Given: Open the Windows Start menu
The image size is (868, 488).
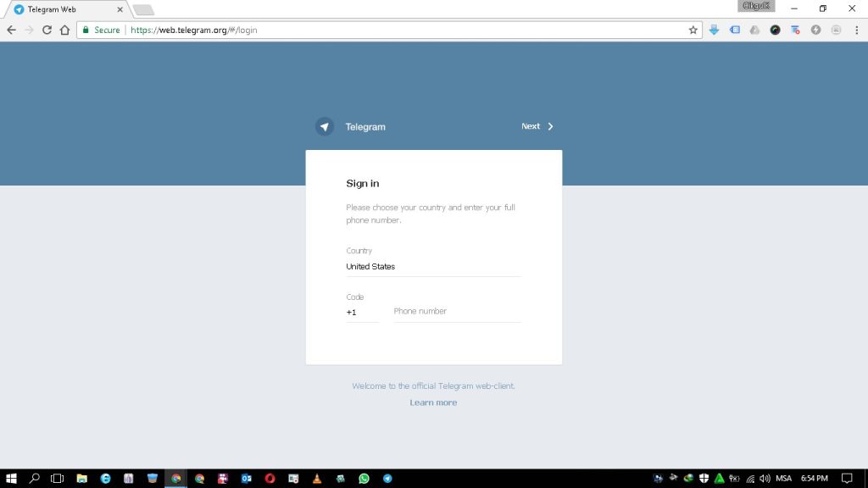Looking at the screenshot, I should coord(10,479).
